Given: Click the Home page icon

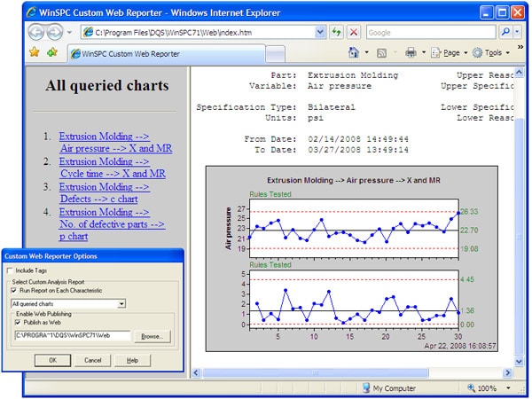Looking at the screenshot, I should pyautogui.click(x=354, y=53).
